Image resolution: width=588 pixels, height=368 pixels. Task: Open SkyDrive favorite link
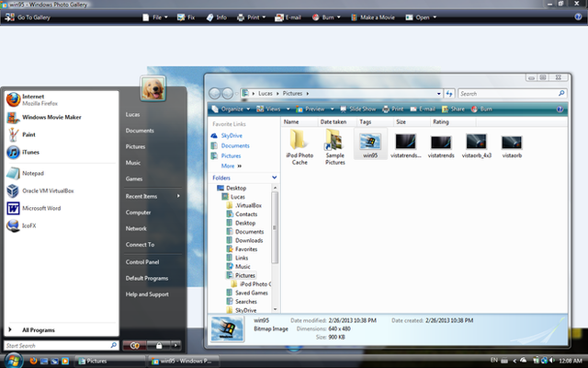coord(232,135)
